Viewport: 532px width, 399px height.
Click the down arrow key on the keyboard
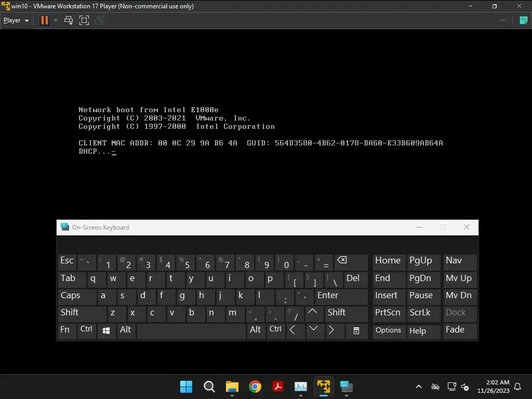(x=314, y=331)
